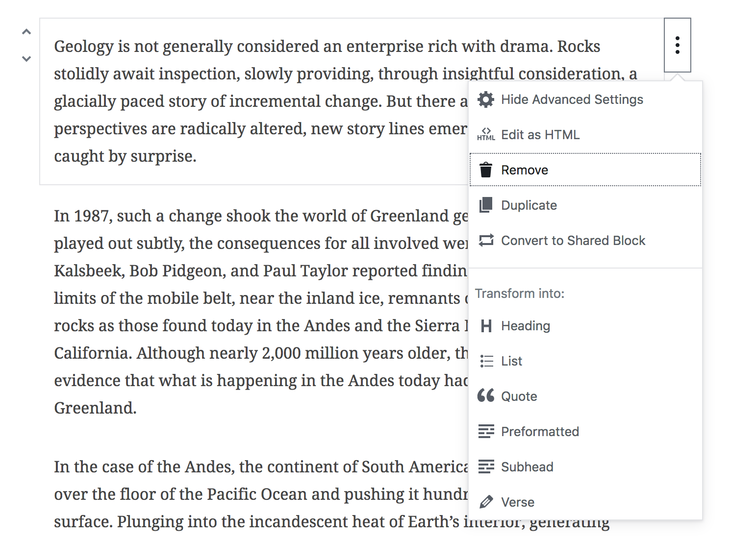Select the pencil icon beside Verse
756x540 pixels.
(486, 502)
